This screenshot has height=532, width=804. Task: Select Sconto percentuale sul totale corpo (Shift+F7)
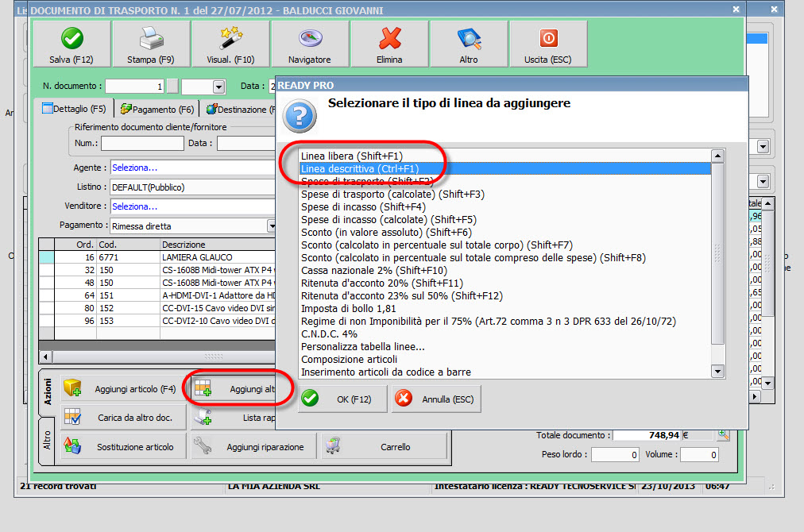pyautogui.click(x=505, y=245)
